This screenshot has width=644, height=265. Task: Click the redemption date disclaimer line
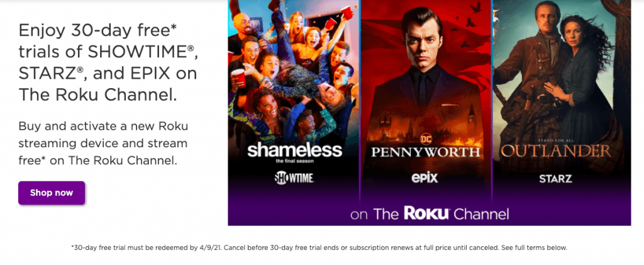[x=319, y=248]
